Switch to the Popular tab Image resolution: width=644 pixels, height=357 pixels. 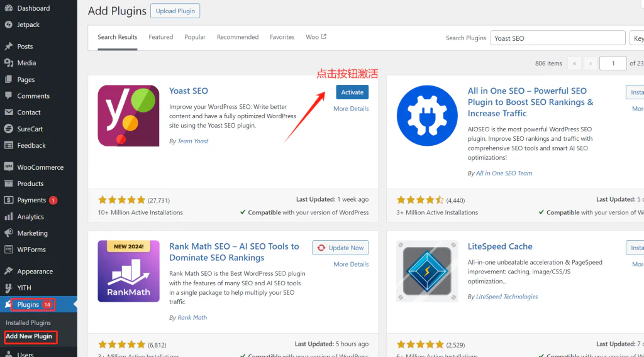point(195,37)
